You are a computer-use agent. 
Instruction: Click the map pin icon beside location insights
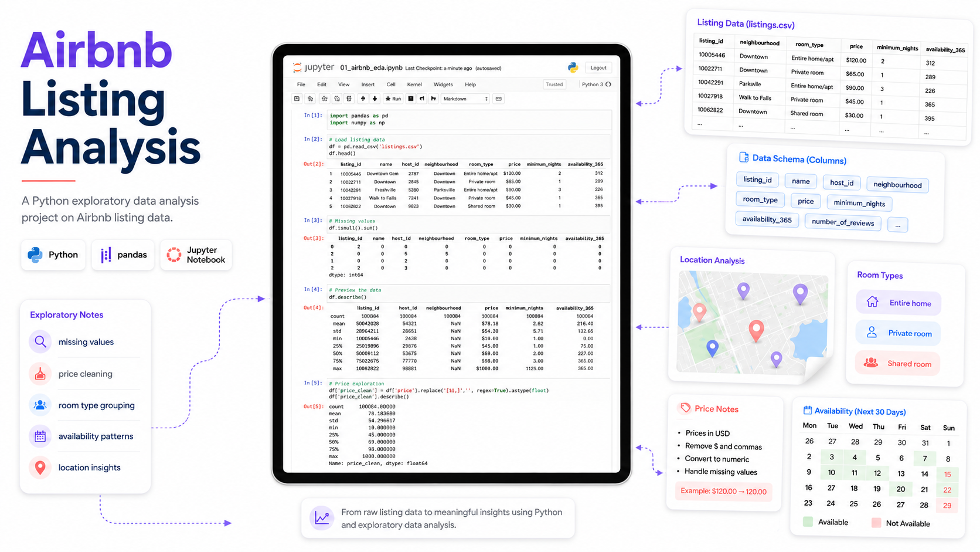point(40,467)
